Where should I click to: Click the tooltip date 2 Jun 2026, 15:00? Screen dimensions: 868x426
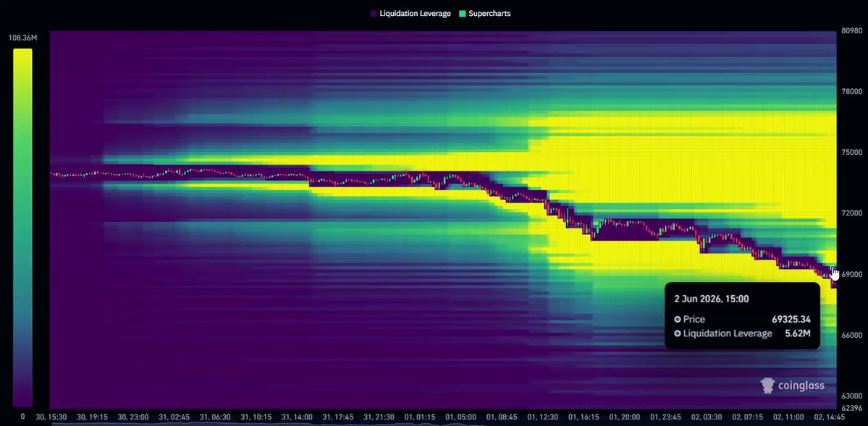point(712,299)
